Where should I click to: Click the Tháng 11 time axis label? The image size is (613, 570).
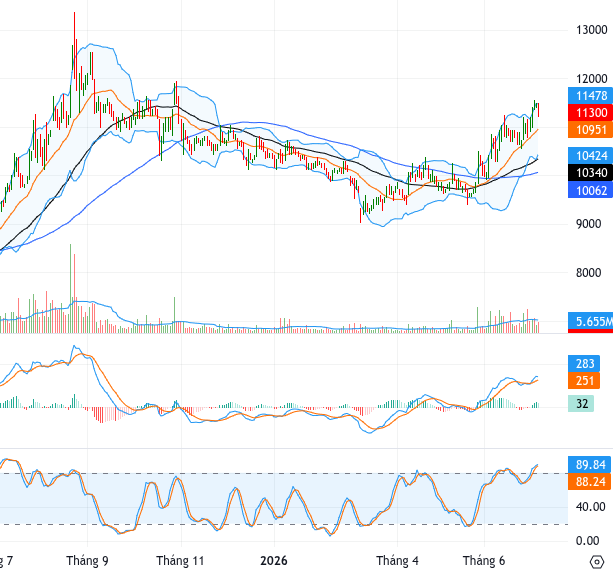click(x=181, y=561)
